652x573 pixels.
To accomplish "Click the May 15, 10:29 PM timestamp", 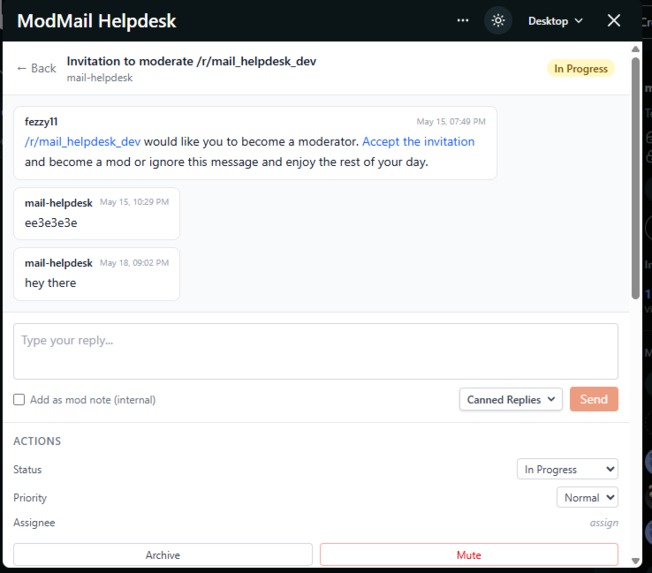I will (x=134, y=202).
